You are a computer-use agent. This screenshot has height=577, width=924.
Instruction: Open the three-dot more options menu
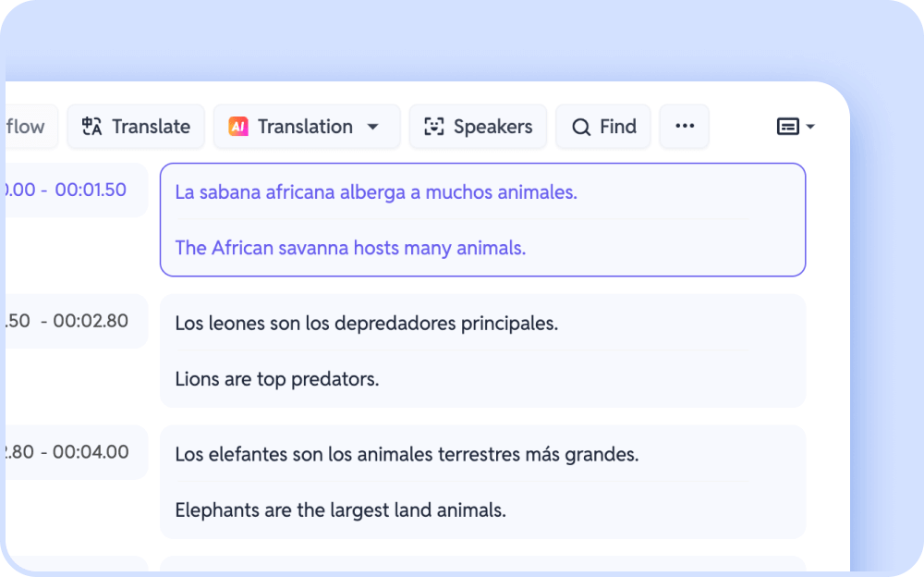pyautogui.click(x=685, y=127)
